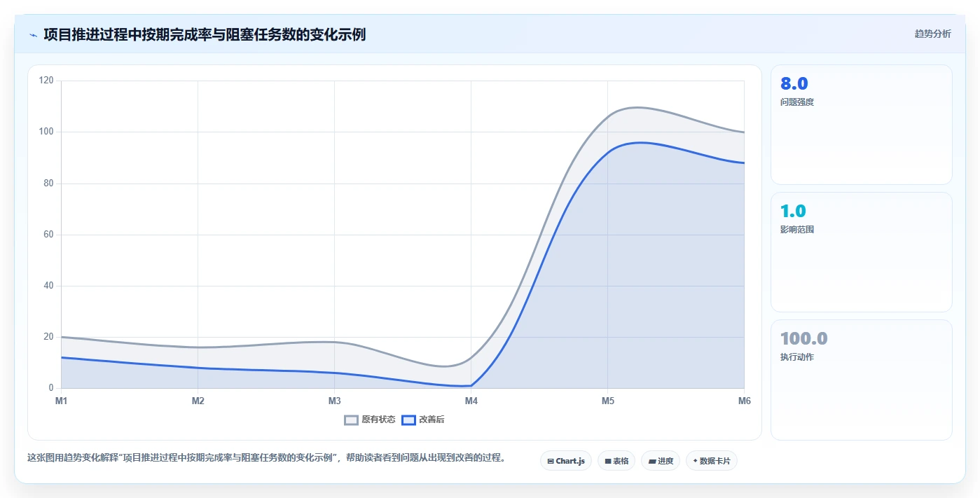Click the 进度 tag
This screenshot has width=980, height=498.
pyautogui.click(x=661, y=461)
